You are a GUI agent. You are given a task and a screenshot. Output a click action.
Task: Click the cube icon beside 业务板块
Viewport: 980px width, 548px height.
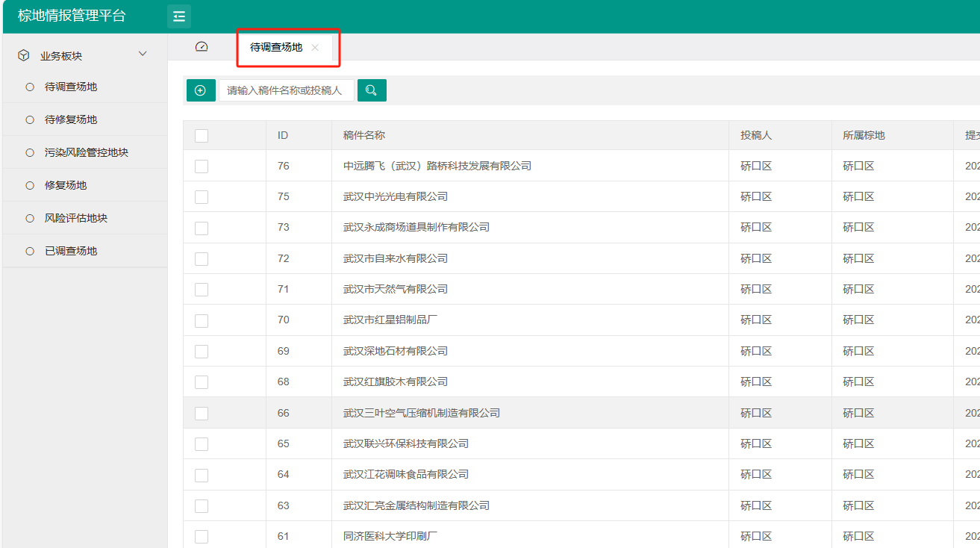[24, 55]
